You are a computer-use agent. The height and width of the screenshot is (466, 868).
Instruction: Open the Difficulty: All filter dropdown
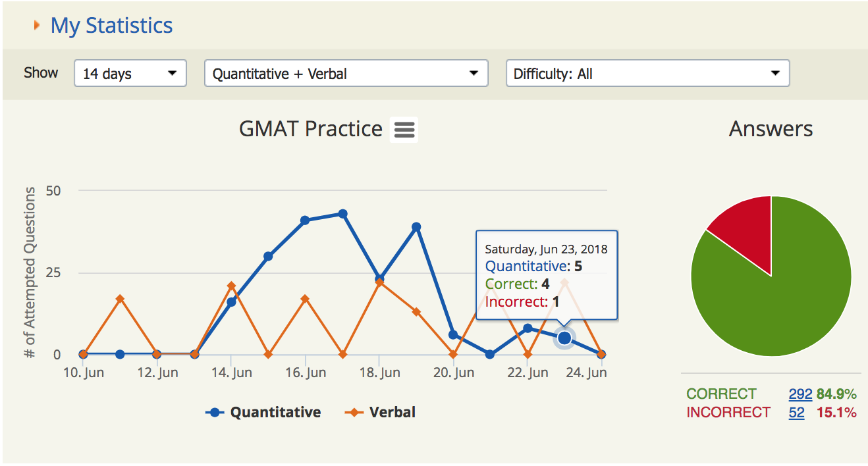[647, 73]
